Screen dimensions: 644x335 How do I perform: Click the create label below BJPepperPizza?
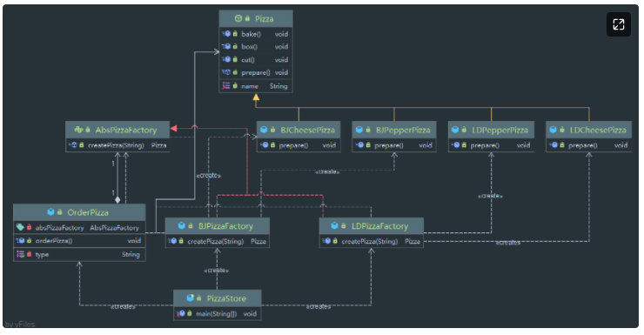[x=327, y=171]
